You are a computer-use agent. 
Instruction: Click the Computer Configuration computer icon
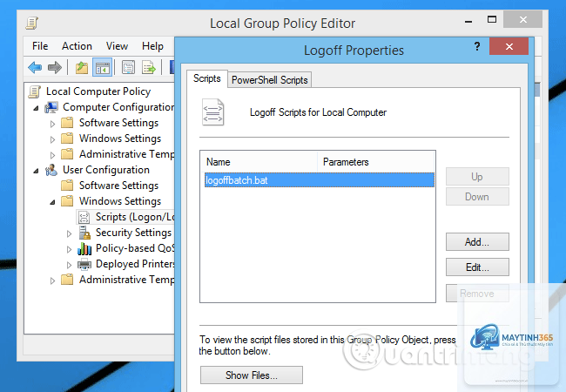coord(51,107)
